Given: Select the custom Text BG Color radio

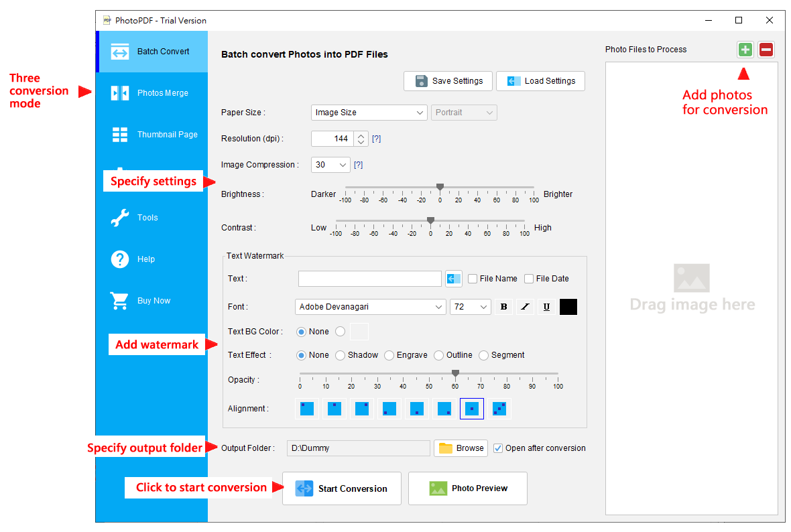Looking at the screenshot, I should (x=340, y=331).
